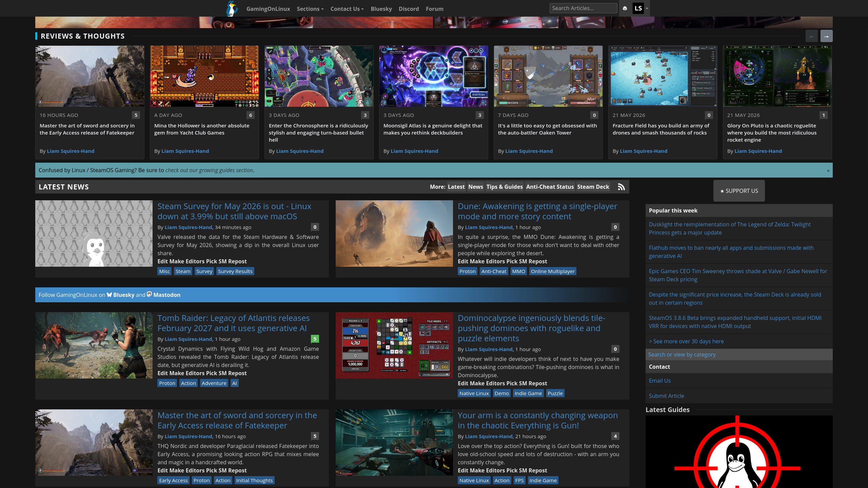Open the RSS feed icon
Screen dimensions: 868x488
pos(621,187)
